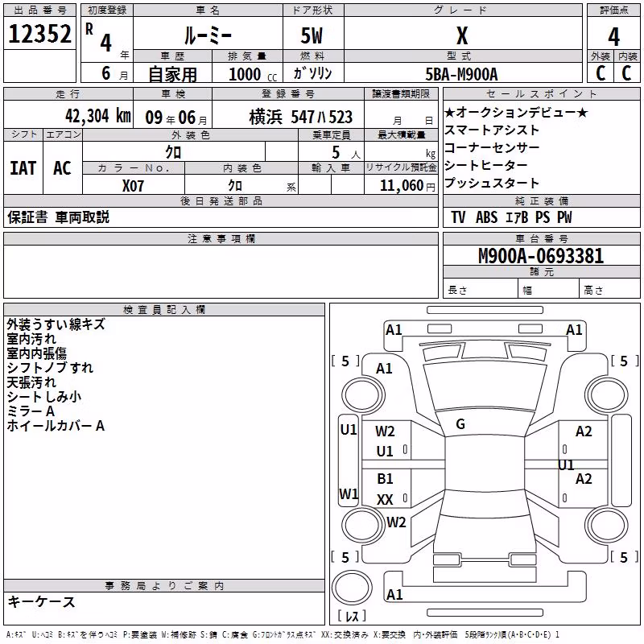
Task: Click スマートアシスト sales point
Action: [x=492, y=130]
